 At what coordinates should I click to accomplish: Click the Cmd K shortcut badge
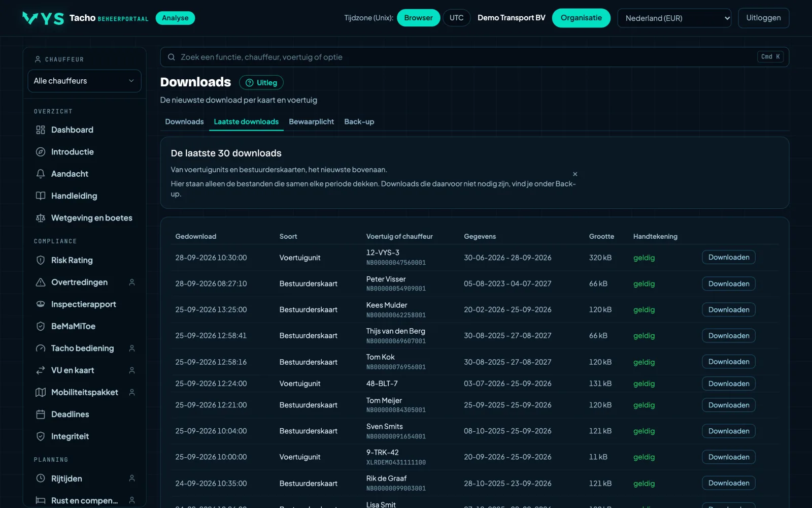(770, 57)
